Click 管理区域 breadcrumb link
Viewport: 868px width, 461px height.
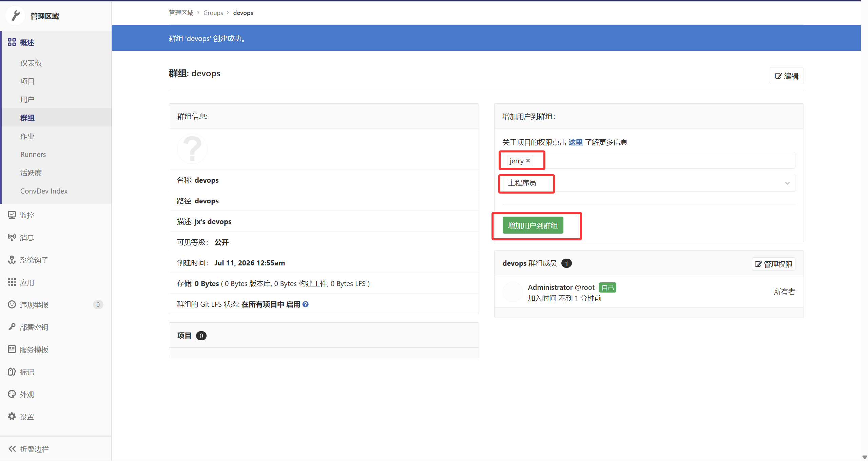[181, 13]
